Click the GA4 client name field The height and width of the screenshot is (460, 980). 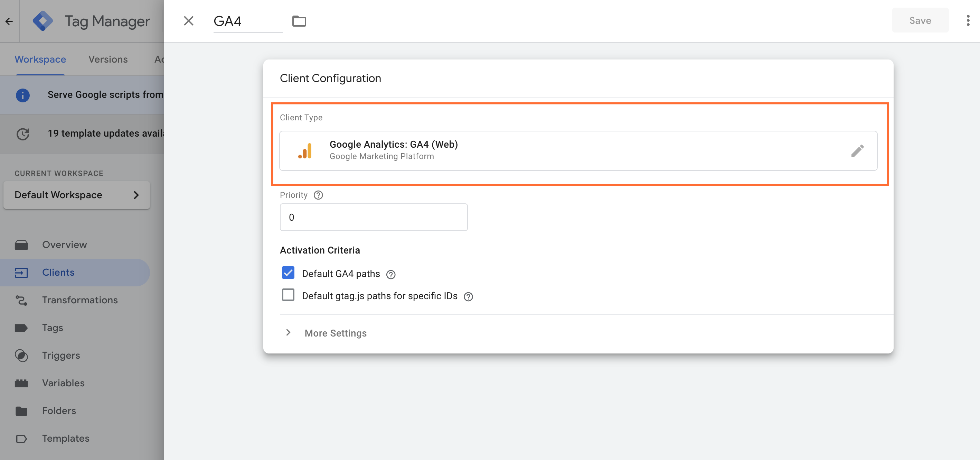[x=248, y=21]
